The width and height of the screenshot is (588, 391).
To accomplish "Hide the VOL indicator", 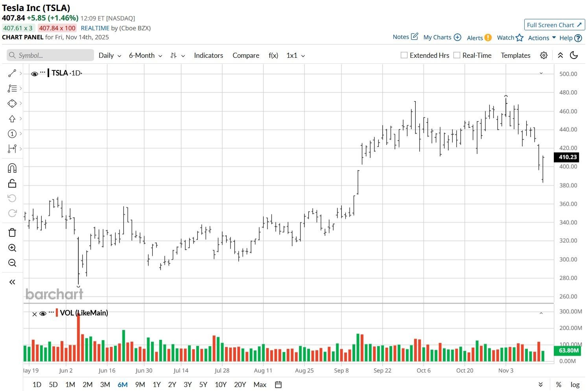I will coord(43,314).
